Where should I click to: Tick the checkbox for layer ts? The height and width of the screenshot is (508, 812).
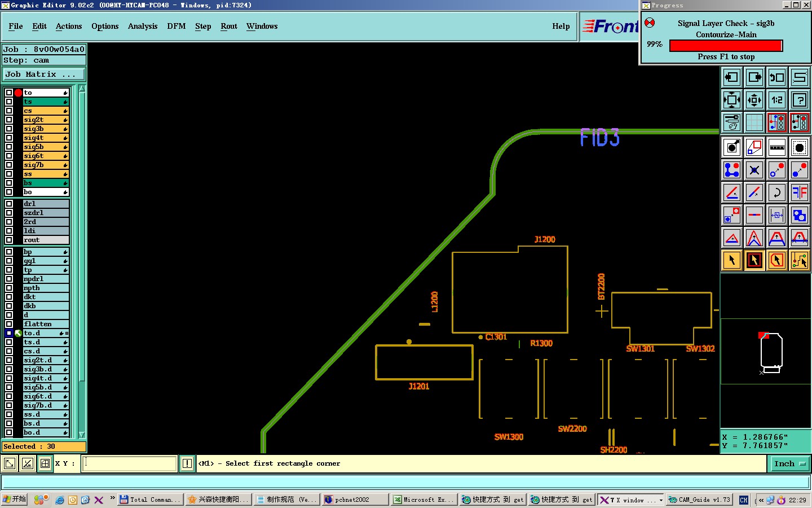click(x=9, y=102)
